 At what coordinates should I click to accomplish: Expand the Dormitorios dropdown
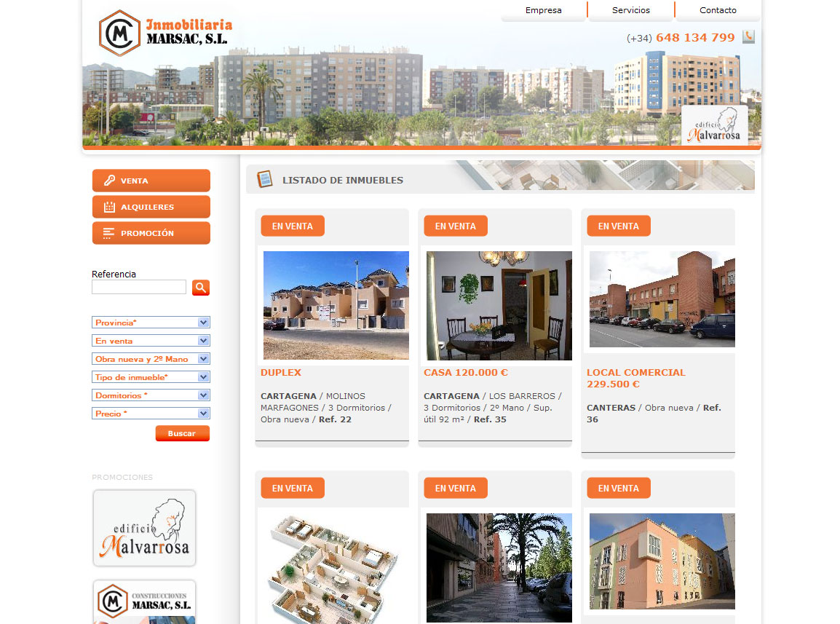coord(151,395)
